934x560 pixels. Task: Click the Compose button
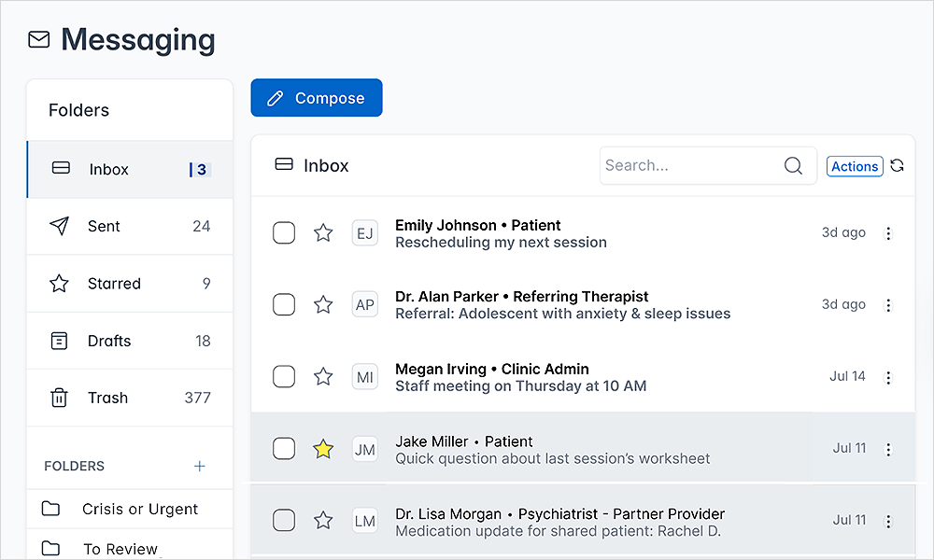click(317, 98)
